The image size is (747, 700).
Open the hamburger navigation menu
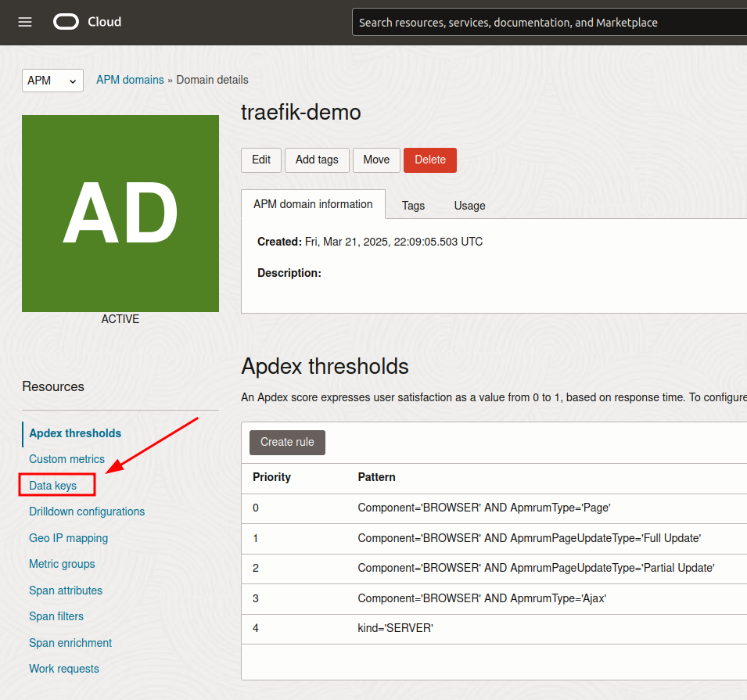click(25, 22)
